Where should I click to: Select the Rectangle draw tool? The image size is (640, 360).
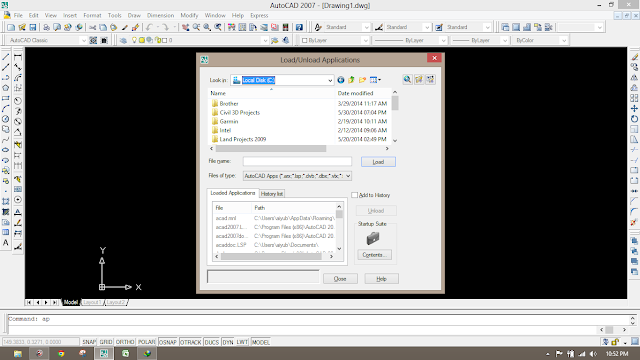[x=6, y=98]
